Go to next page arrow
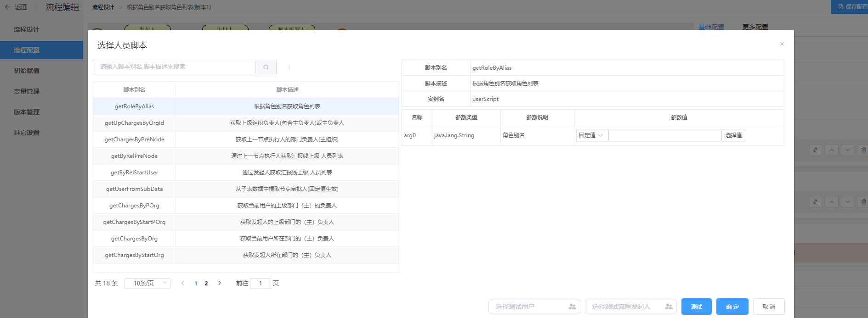The image size is (868, 318). (x=220, y=283)
